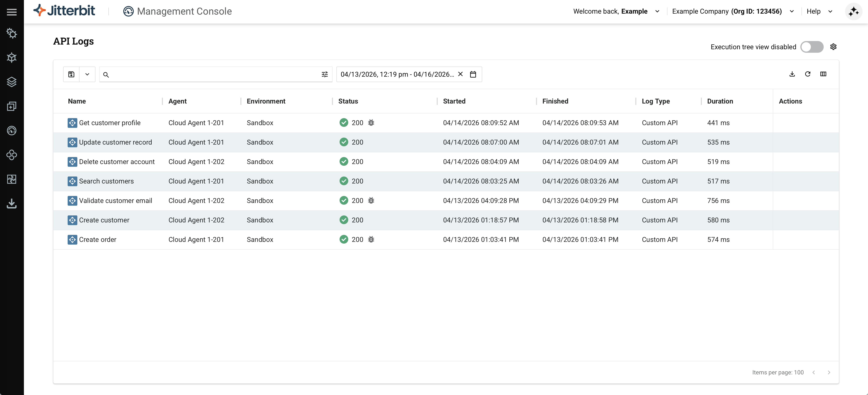The width and height of the screenshot is (868, 395).
Task: Click the 04/13/2026 01:18:57 PM started time
Action: (x=481, y=220)
